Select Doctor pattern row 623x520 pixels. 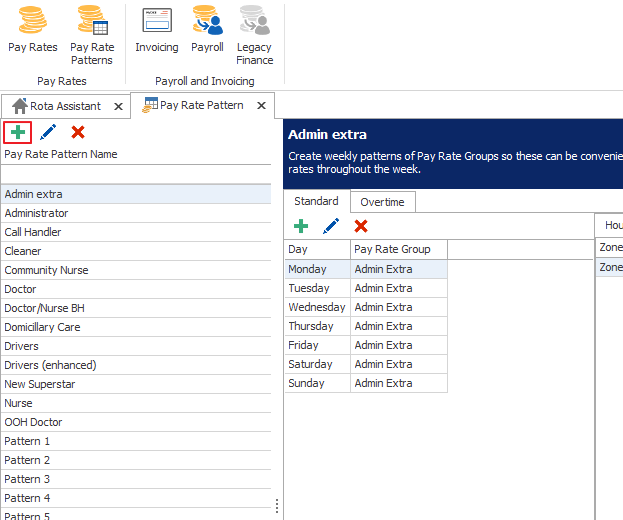point(136,289)
